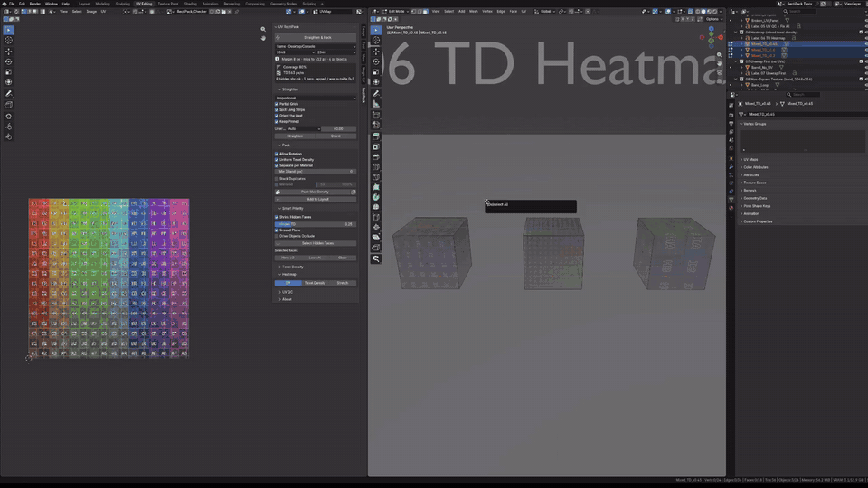
Task: Select the Cursor tool in 3D viewport toolbar
Action: coord(376,41)
